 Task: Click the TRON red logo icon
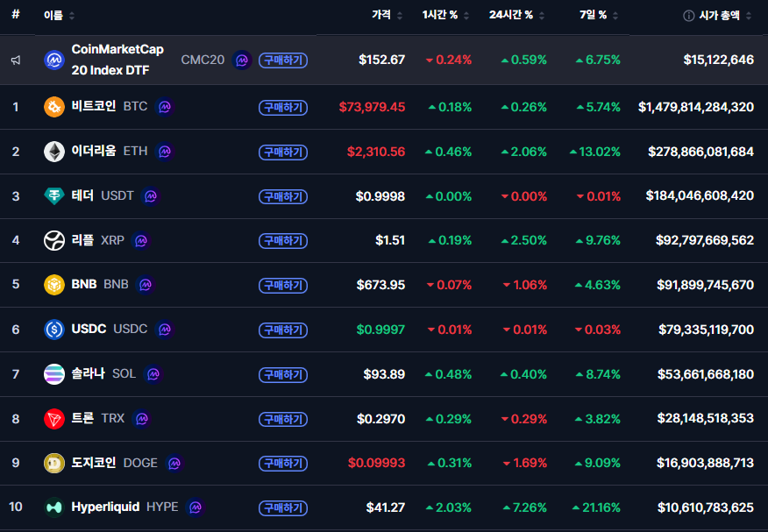54,419
